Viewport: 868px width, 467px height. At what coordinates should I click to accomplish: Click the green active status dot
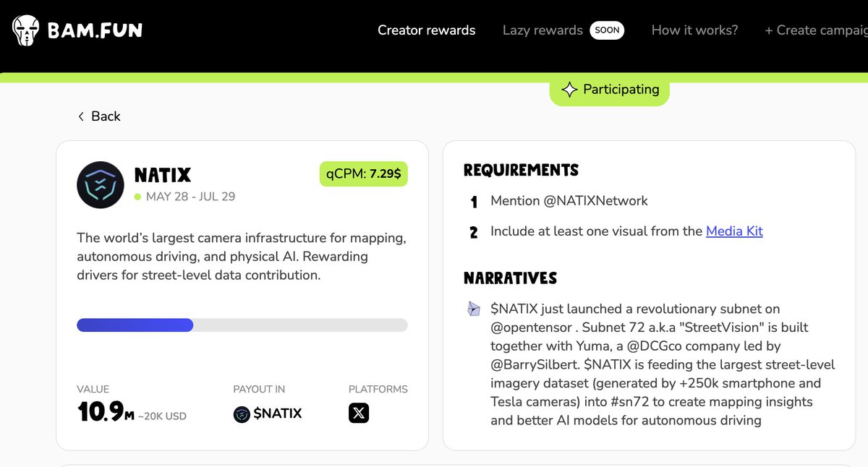138,197
